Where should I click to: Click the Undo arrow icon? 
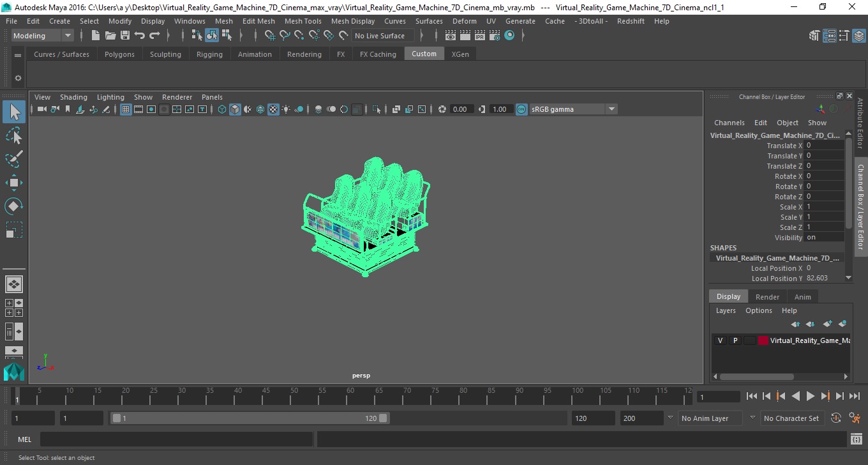(140, 36)
